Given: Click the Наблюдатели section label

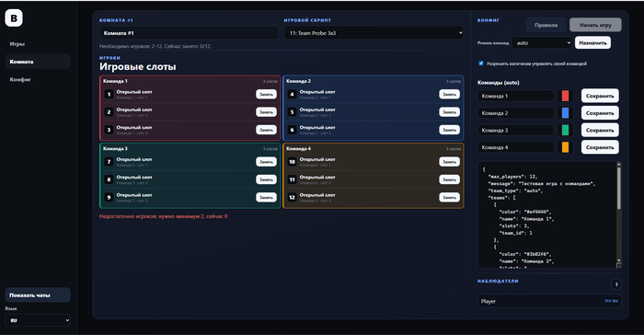Looking at the screenshot, I should pos(498,281).
